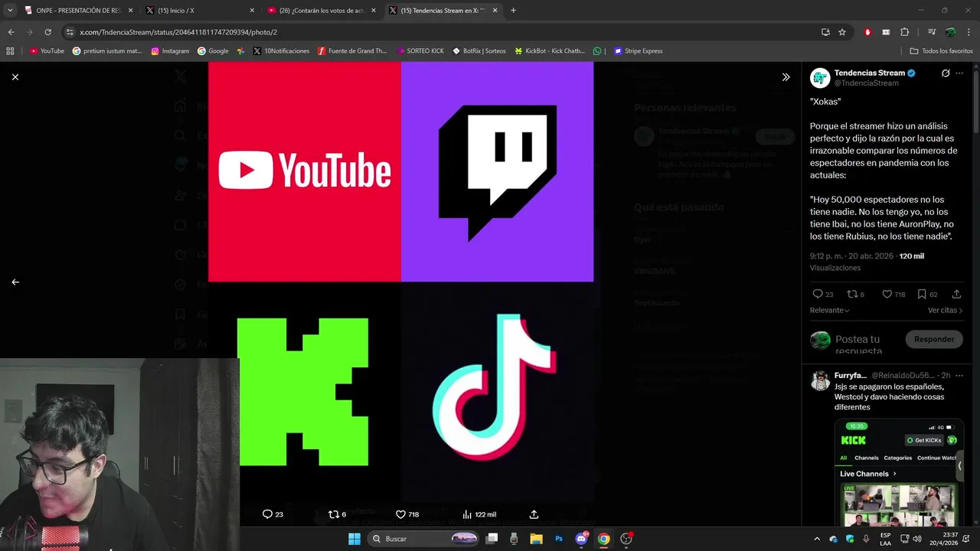Open File Explorer from taskbar
This screenshot has height=551, width=980.
click(536, 539)
